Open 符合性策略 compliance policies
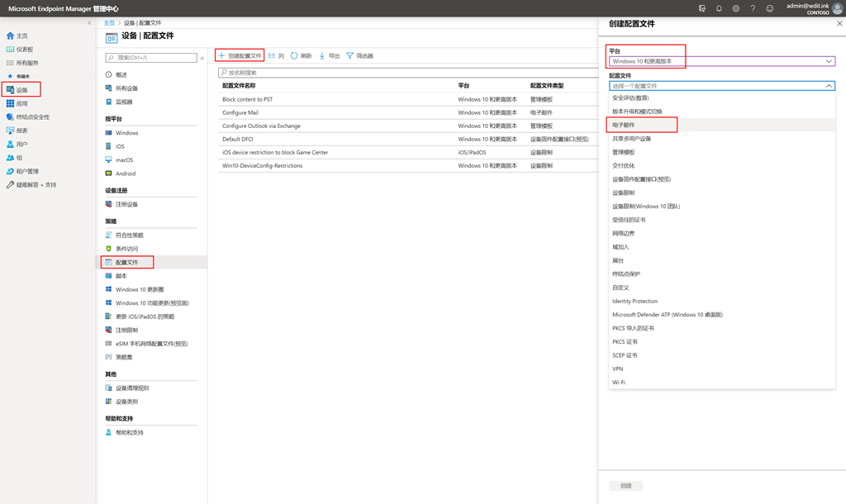This screenshot has width=846, height=504. coord(130,235)
